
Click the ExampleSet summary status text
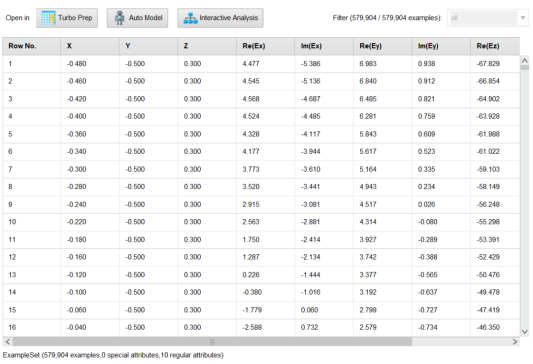point(113,355)
